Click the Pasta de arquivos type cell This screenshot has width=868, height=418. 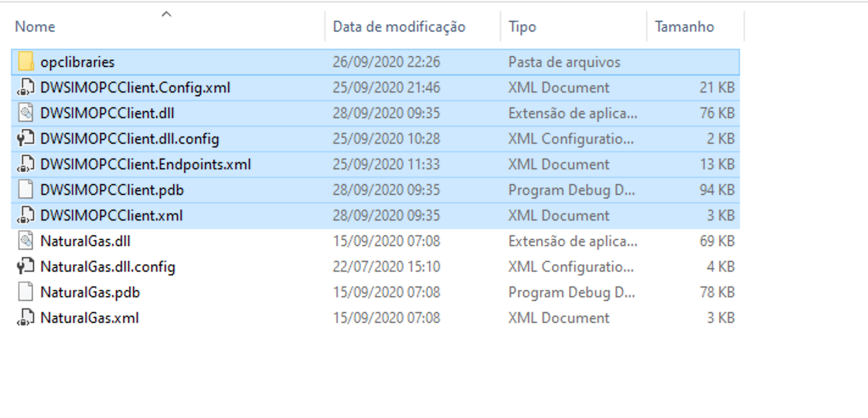tap(564, 62)
